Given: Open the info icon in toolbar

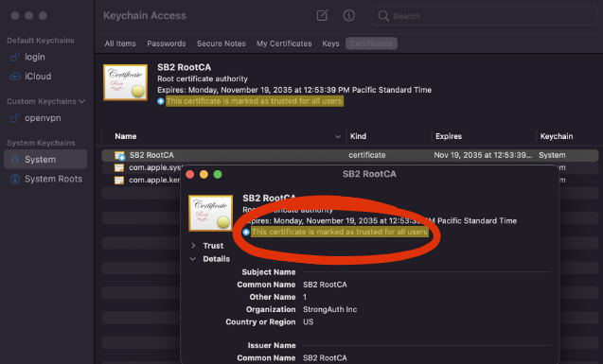Looking at the screenshot, I should point(348,16).
